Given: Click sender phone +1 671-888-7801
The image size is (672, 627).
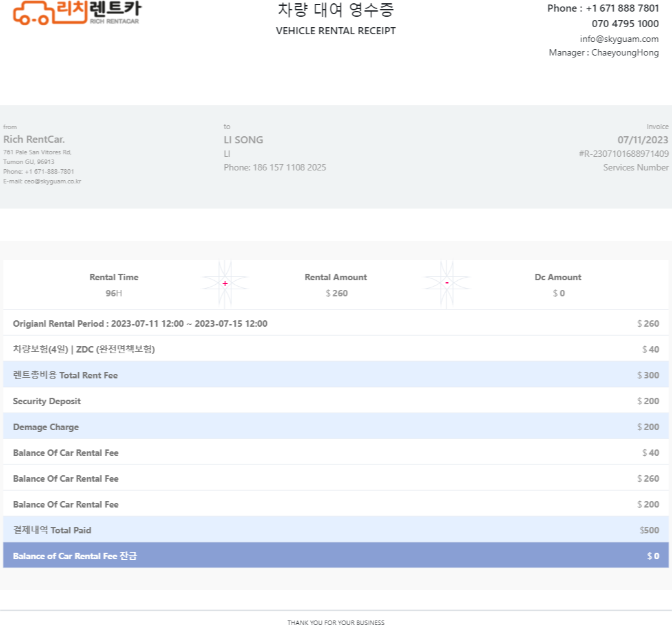Looking at the screenshot, I should click(x=39, y=171).
